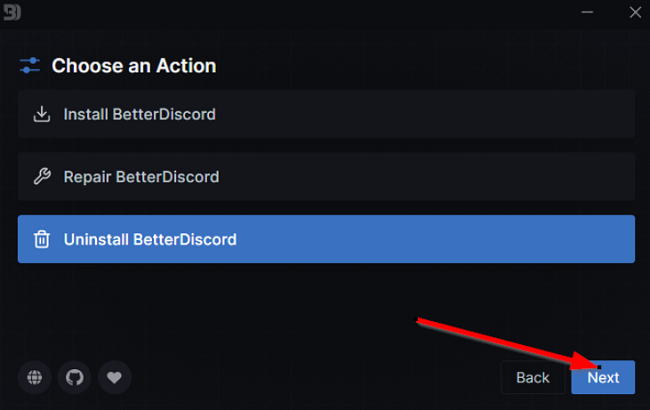Open the website via the globe icon
The height and width of the screenshot is (410, 650).
pos(34,377)
